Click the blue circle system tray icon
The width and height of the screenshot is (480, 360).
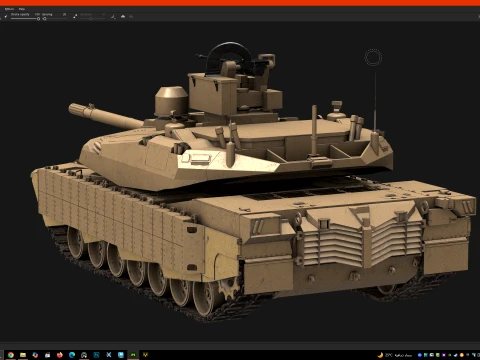(420, 355)
